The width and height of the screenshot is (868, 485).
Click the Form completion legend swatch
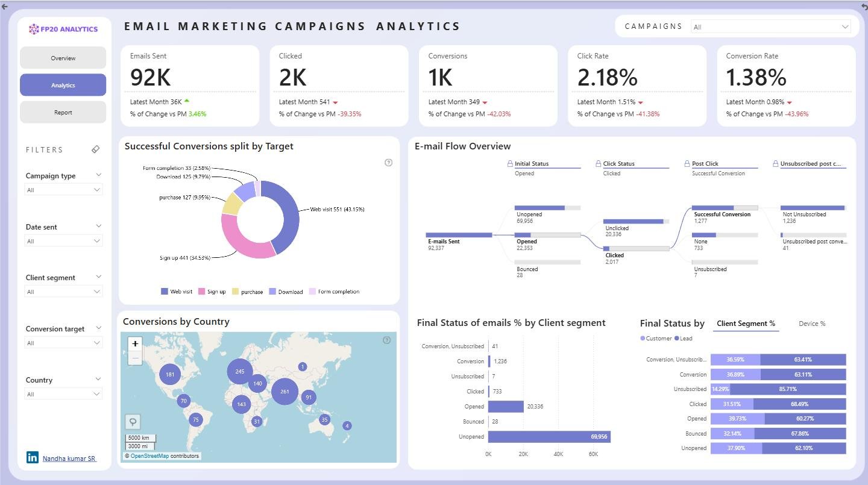[312, 292]
